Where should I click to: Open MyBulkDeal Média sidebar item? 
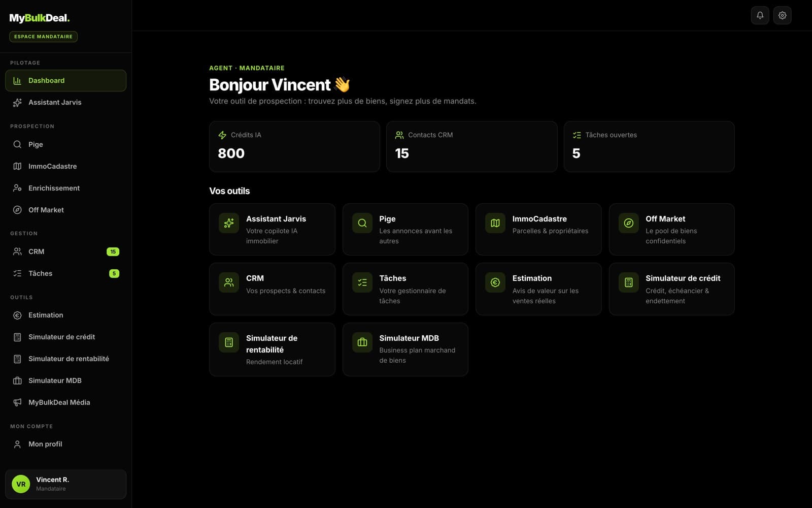(65, 402)
